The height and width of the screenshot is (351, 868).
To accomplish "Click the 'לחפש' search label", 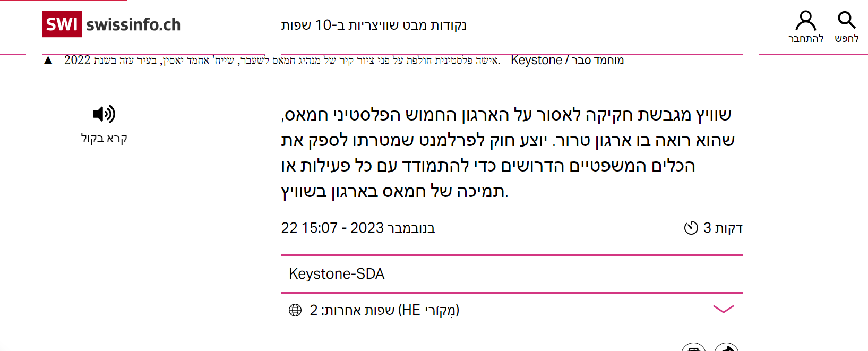I will click(x=846, y=39).
